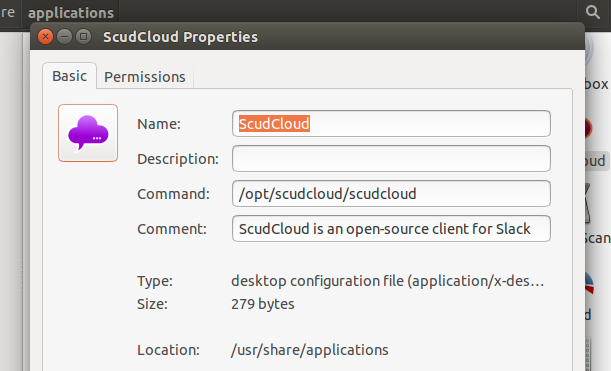Open the search magnifier in file manager
The image size is (611, 371).
(x=593, y=12)
